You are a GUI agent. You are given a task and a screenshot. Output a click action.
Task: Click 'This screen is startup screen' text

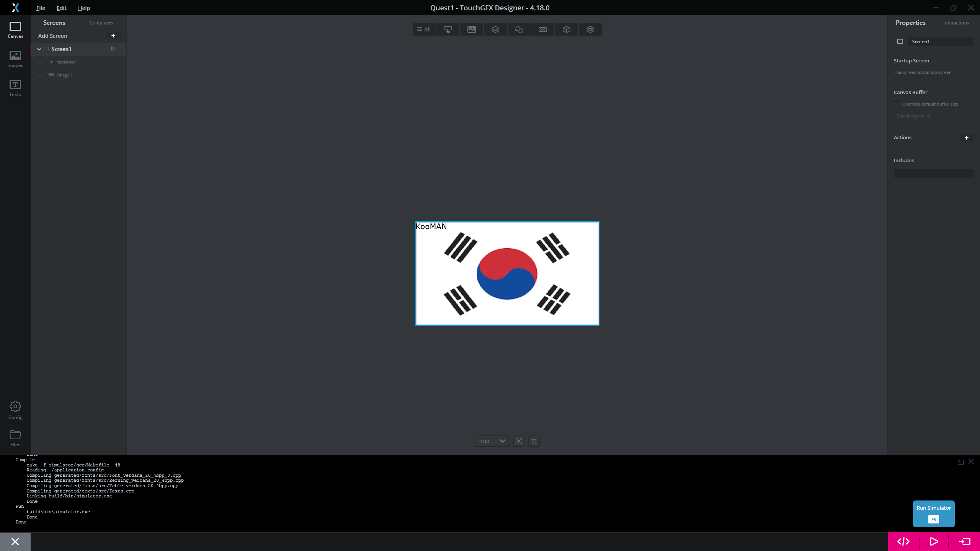pyautogui.click(x=922, y=72)
